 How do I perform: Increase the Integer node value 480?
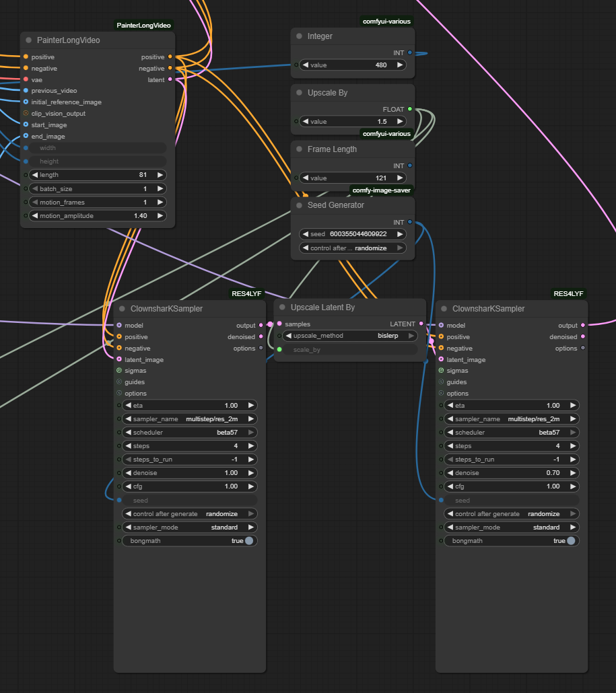pyautogui.click(x=400, y=65)
